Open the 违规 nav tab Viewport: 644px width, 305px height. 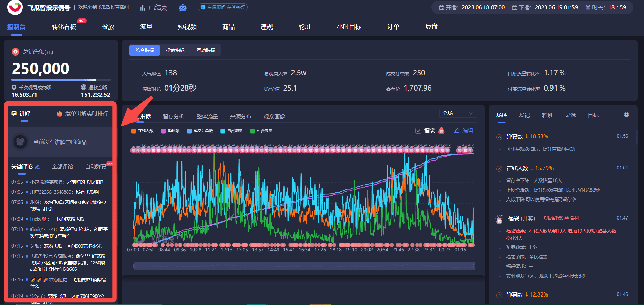click(x=266, y=27)
